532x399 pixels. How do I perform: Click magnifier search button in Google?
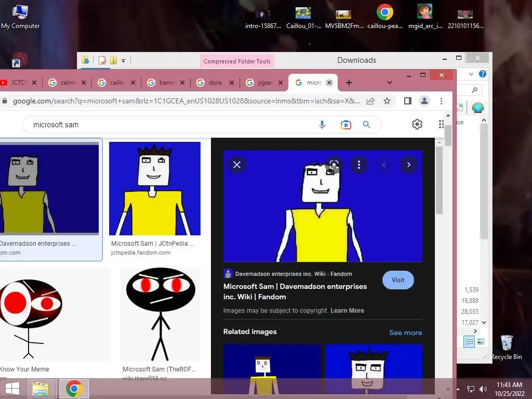[x=366, y=125]
